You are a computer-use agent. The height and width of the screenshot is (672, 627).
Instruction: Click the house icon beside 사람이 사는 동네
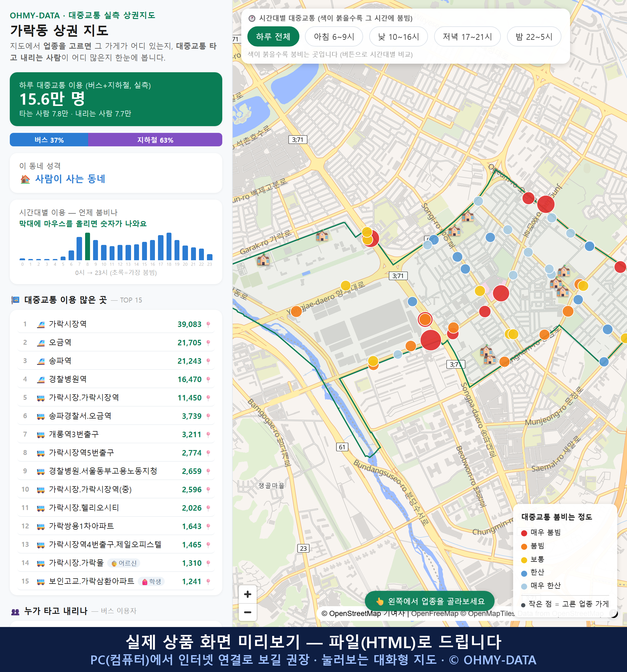coord(25,179)
